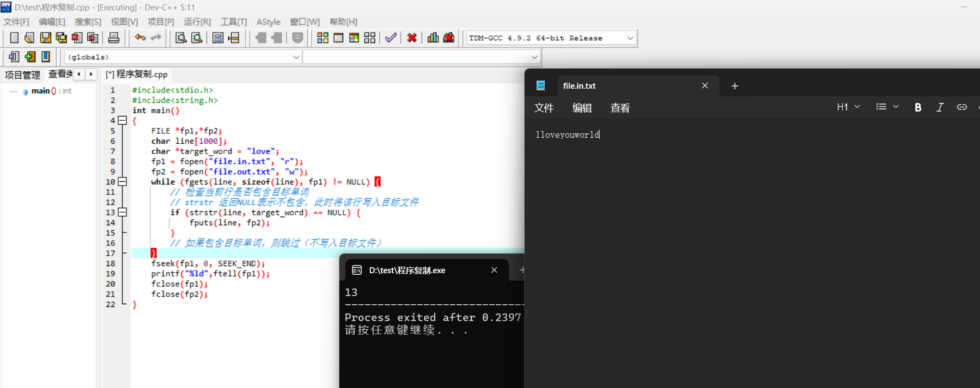The width and height of the screenshot is (980, 388).
Task: Redo the last undone edit
Action: coord(156,38)
